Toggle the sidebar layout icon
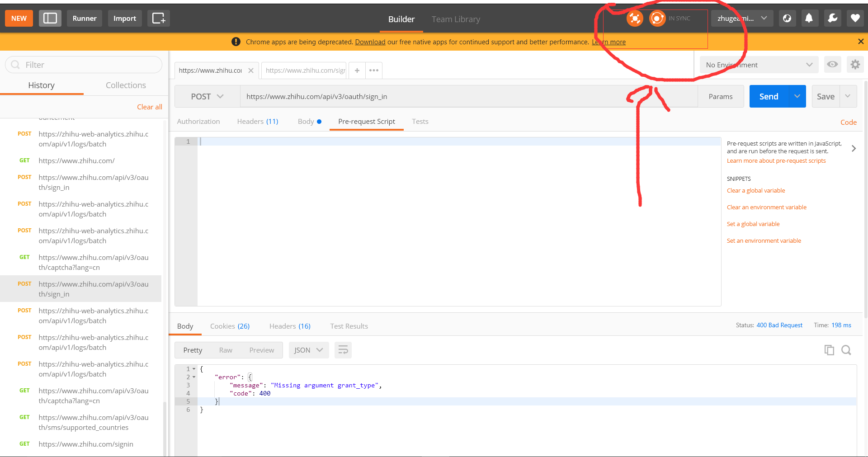 (x=50, y=18)
